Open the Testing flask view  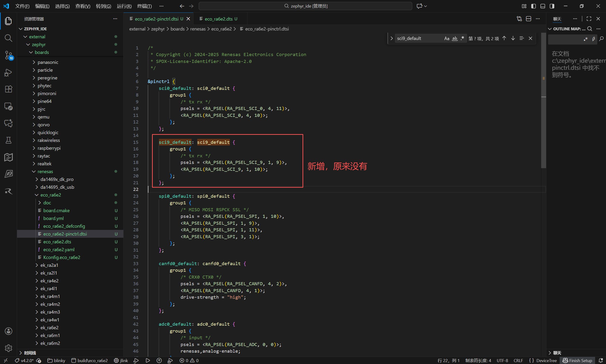[x=8, y=140]
